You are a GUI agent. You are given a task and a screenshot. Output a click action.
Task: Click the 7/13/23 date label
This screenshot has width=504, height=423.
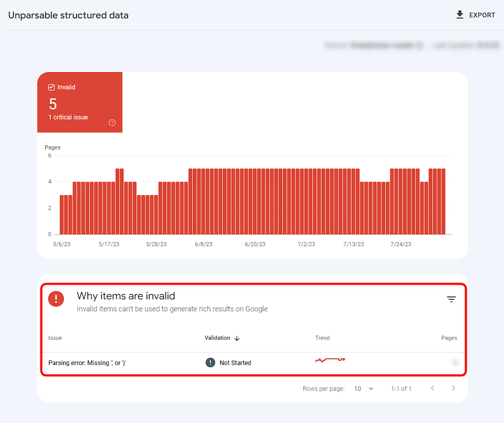coord(353,244)
